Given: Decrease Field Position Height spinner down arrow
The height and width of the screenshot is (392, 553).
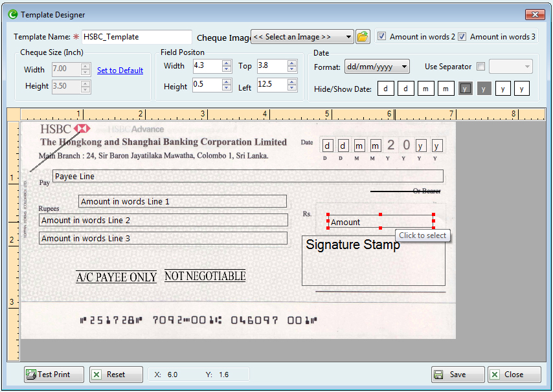Looking at the screenshot, I should click(227, 88).
